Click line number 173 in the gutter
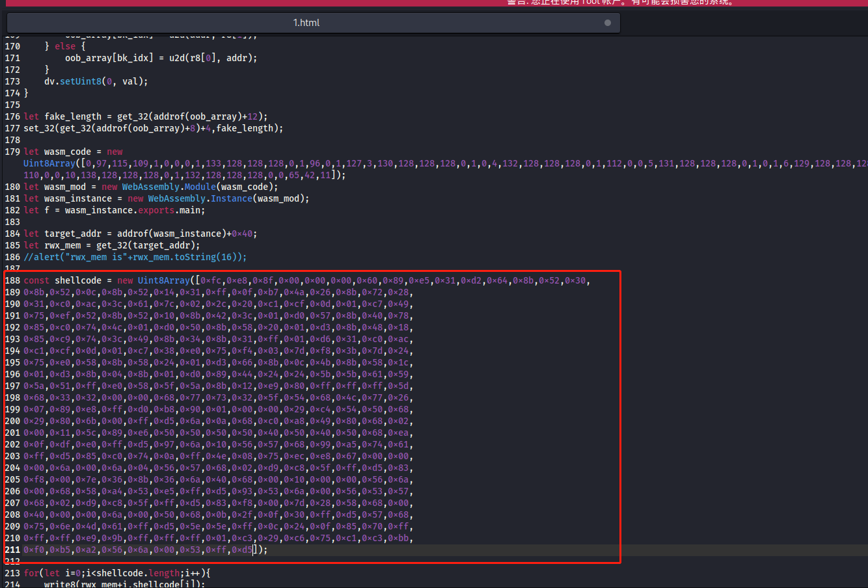Viewport: 868px width, 588px height. pos(12,81)
